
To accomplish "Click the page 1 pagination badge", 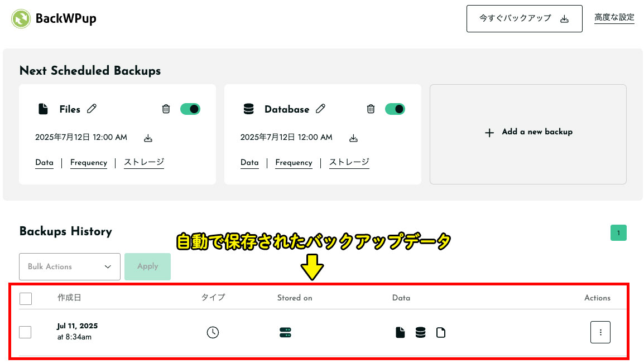I will pyautogui.click(x=618, y=233).
